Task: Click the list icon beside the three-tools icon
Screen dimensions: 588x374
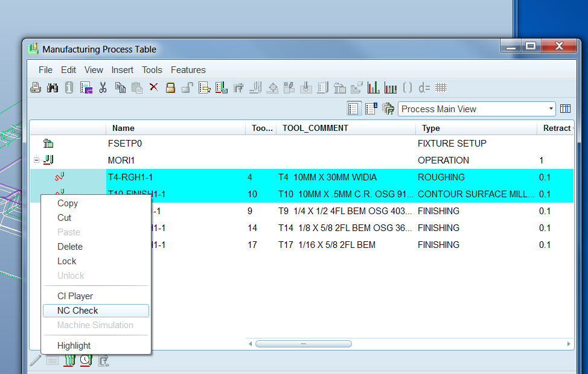Action: tap(53, 361)
